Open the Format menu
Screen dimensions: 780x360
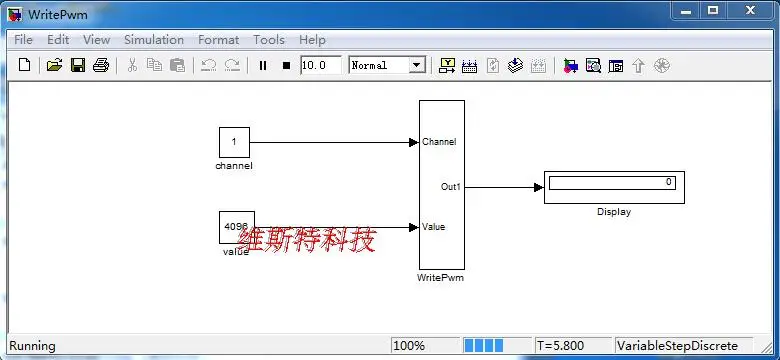[x=218, y=40]
